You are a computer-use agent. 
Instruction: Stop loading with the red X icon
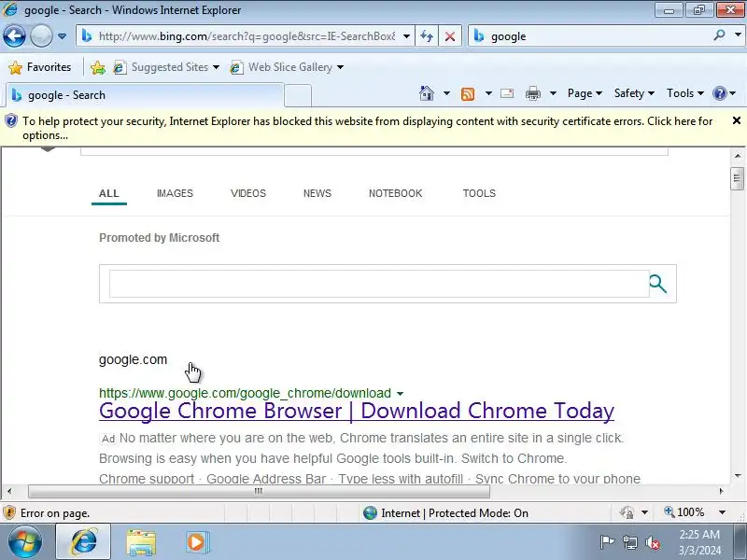point(450,36)
